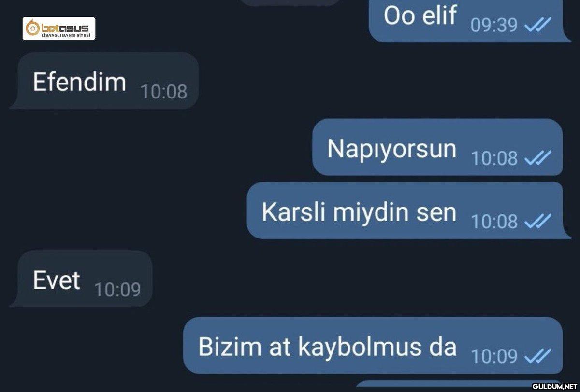
Task: Click read checkmarks on 'Bizim at kaybolmus da'
Action: [x=538, y=356]
